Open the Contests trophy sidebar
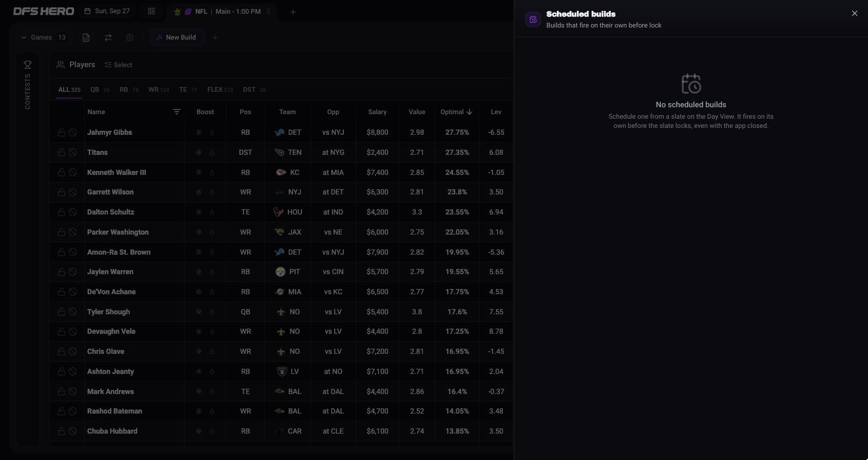Viewport: 868px width, 460px height. tap(28, 65)
